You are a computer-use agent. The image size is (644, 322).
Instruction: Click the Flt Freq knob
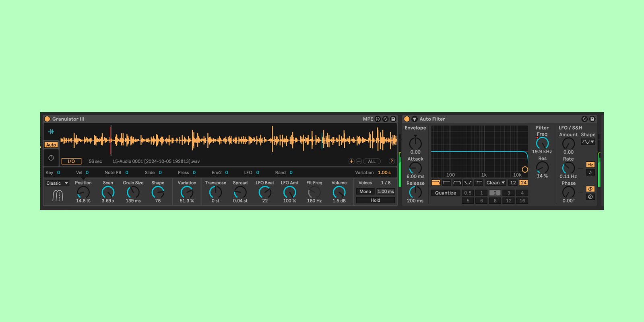pos(314,192)
